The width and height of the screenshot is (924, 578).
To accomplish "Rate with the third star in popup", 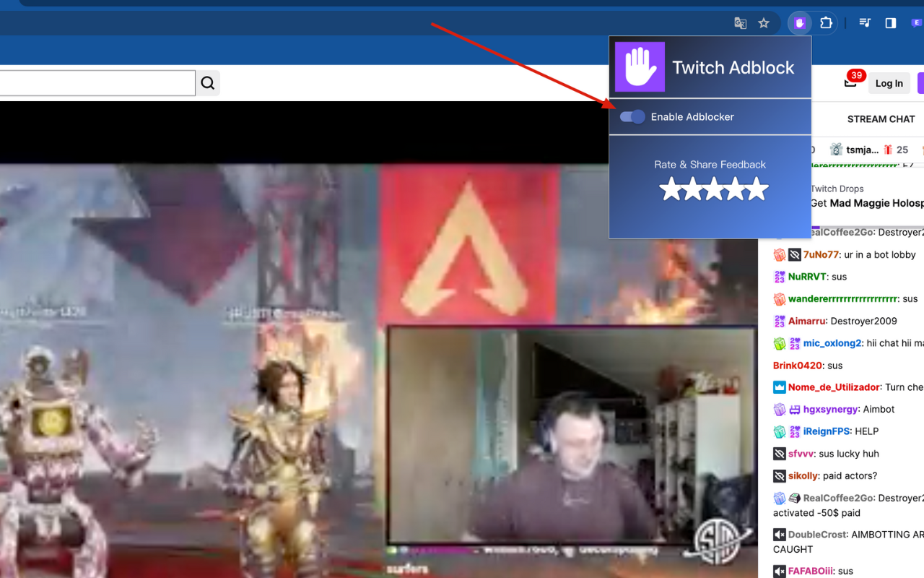I will [714, 189].
